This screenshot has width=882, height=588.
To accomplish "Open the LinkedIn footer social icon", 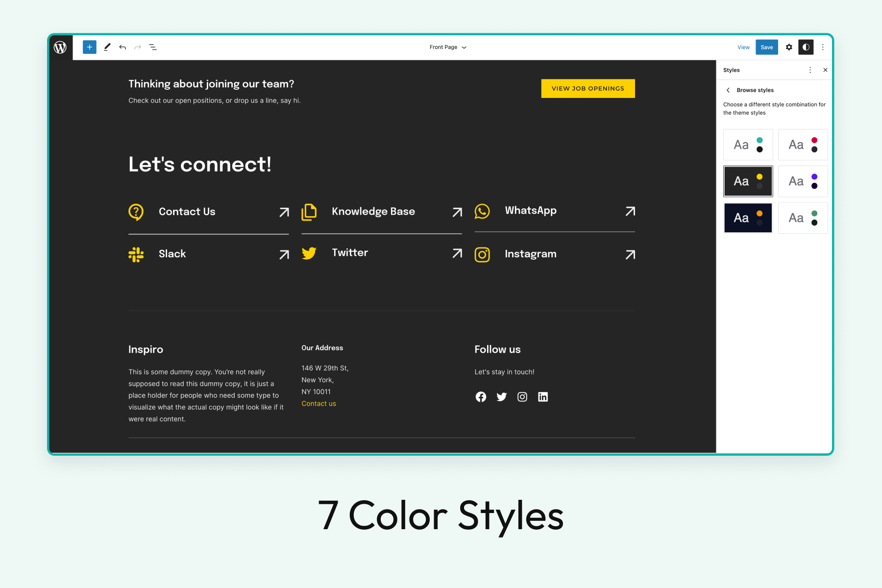I will 543,397.
